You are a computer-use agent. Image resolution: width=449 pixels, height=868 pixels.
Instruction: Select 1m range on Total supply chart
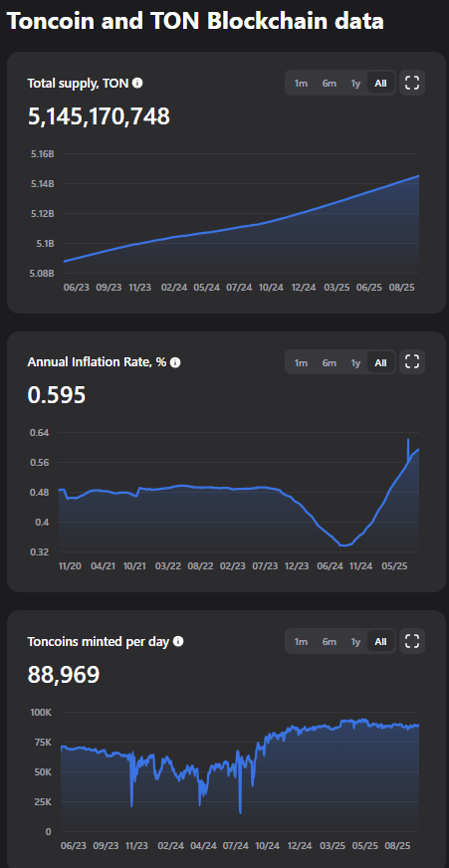point(301,84)
